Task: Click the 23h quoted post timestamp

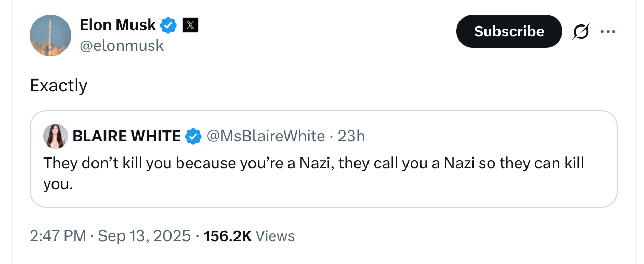Action: pyautogui.click(x=351, y=136)
